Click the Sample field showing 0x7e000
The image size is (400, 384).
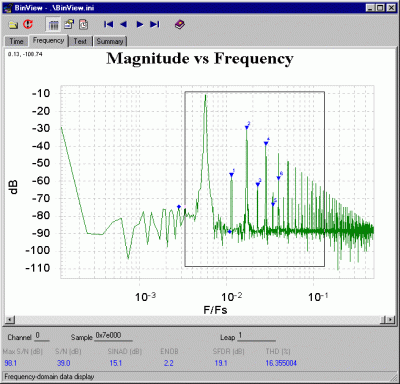click(114, 336)
